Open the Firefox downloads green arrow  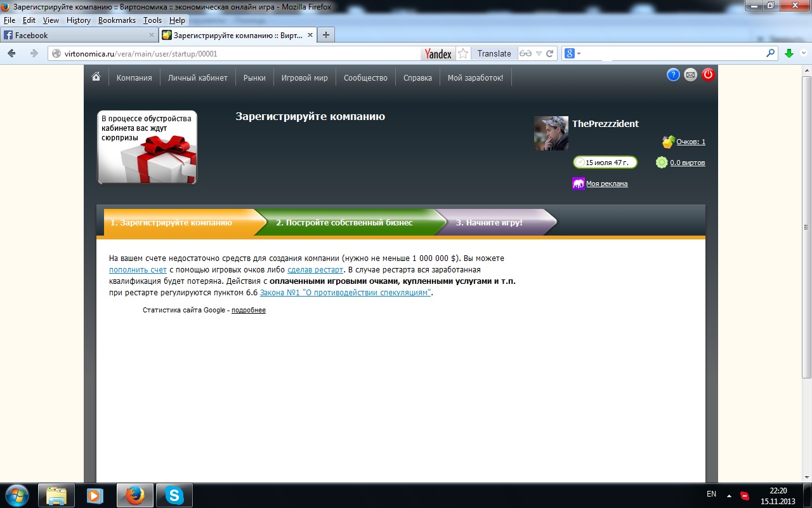[x=789, y=54]
